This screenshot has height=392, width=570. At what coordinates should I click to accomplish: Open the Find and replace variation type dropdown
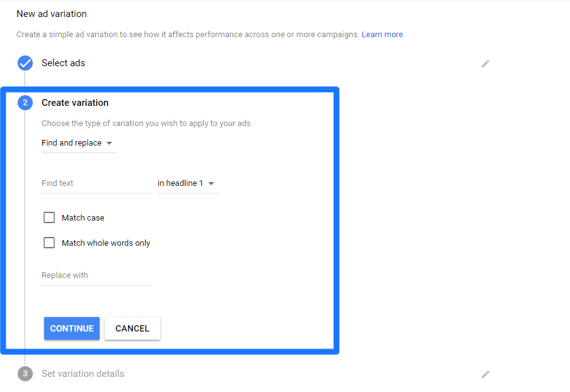coord(79,143)
